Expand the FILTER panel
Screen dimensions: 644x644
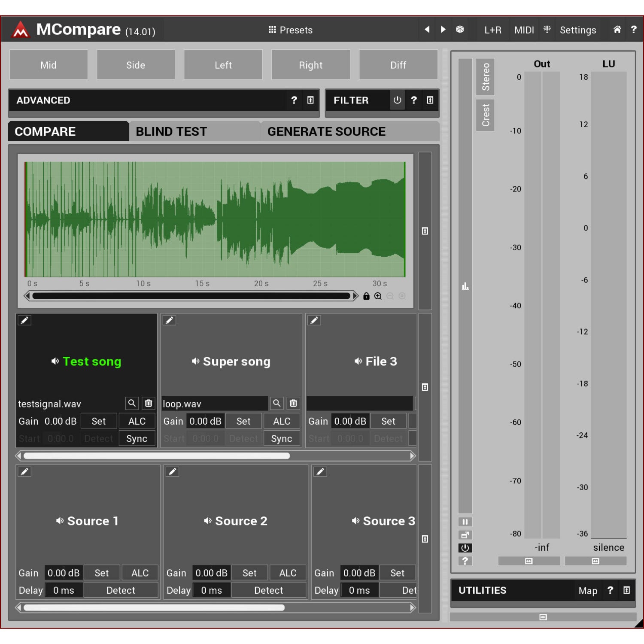(x=430, y=100)
